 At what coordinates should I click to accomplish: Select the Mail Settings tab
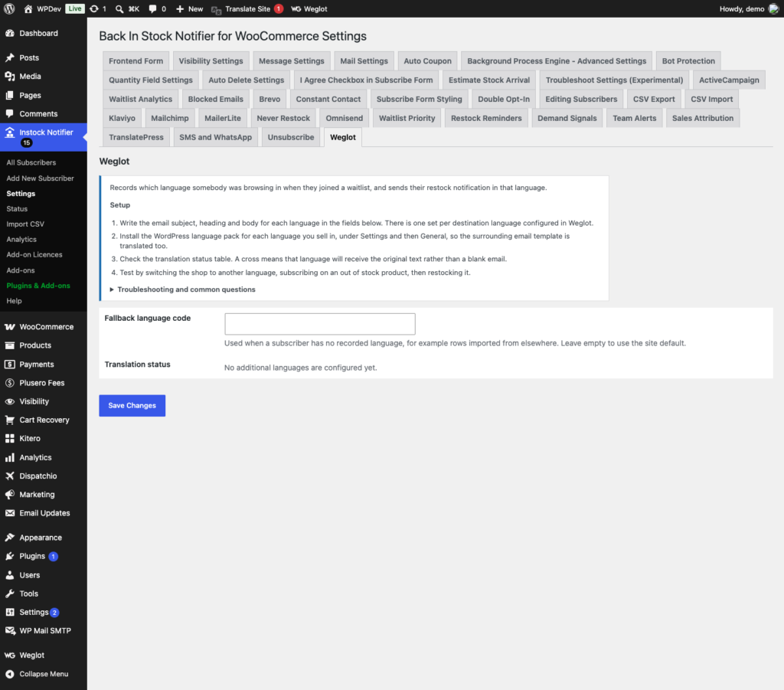tap(364, 61)
